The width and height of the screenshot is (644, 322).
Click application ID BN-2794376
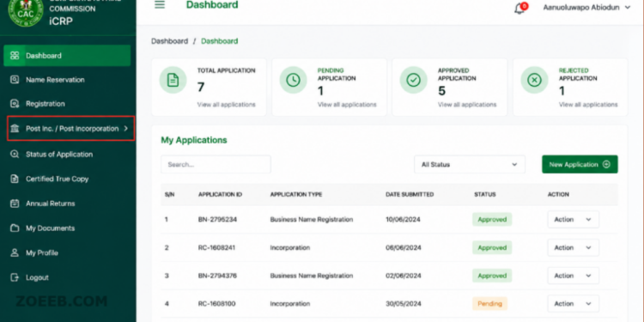(217, 276)
